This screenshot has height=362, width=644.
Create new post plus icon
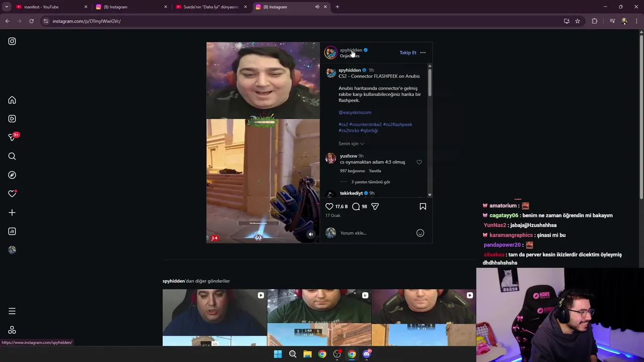(x=12, y=213)
